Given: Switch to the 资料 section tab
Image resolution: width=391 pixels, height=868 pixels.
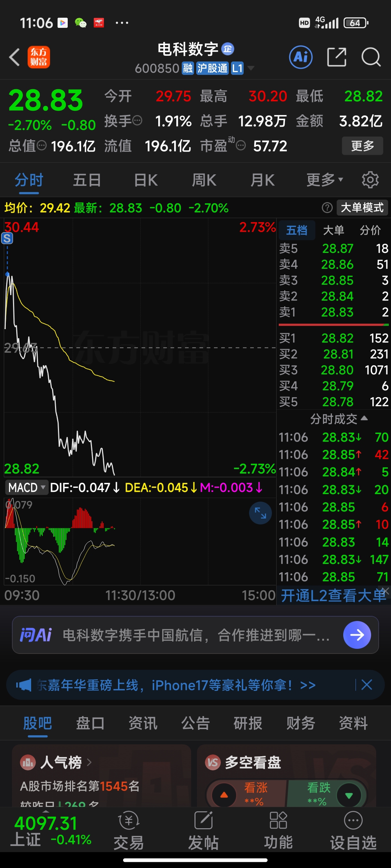Looking at the screenshot, I should tap(353, 723).
